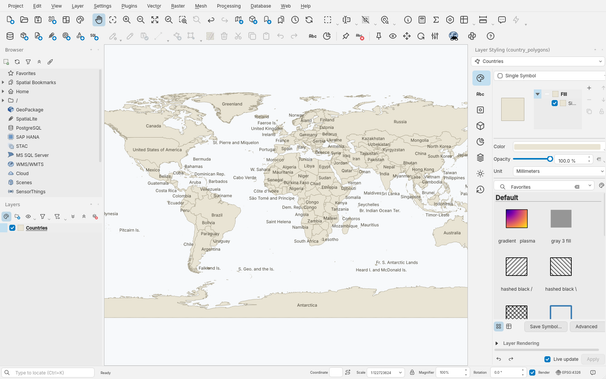Screen dimensions: 606x379
Task: Open the Temporal Controller clock icon
Action: pyautogui.click(x=295, y=20)
